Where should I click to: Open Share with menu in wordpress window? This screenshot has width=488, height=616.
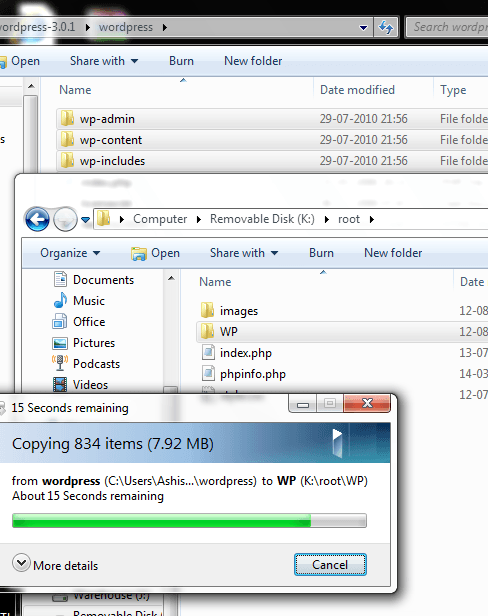click(x=104, y=61)
